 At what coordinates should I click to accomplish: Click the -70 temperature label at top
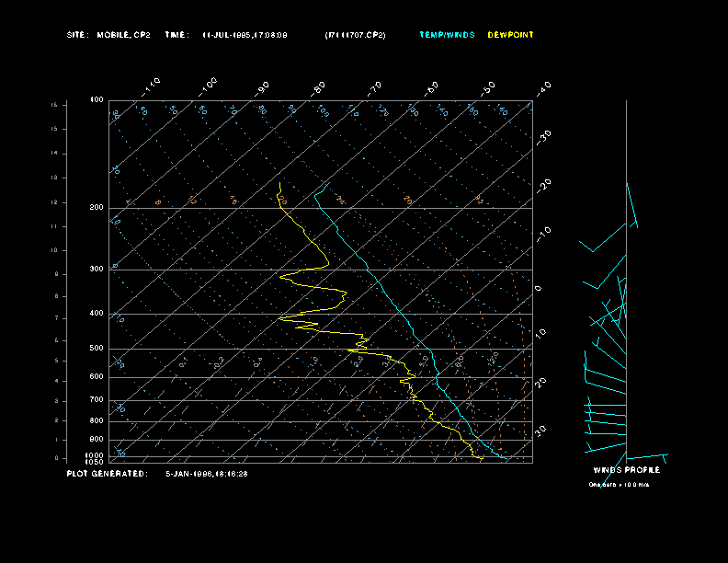tap(375, 88)
